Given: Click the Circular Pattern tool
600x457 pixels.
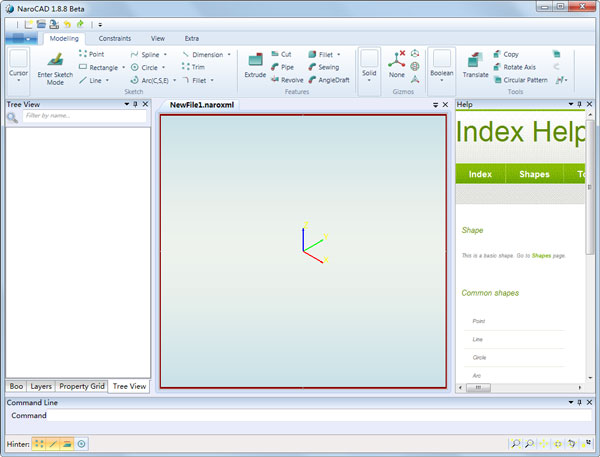Looking at the screenshot, I should click(x=521, y=80).
